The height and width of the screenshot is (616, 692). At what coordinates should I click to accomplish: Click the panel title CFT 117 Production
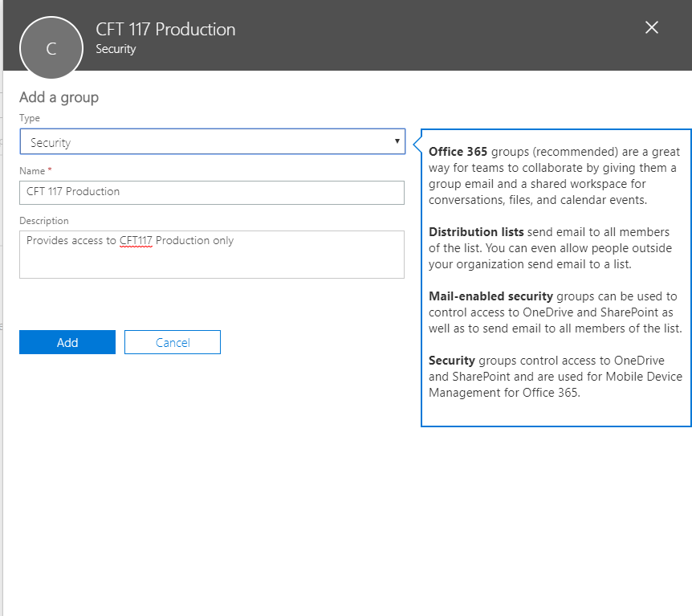[x=165, y=30]
